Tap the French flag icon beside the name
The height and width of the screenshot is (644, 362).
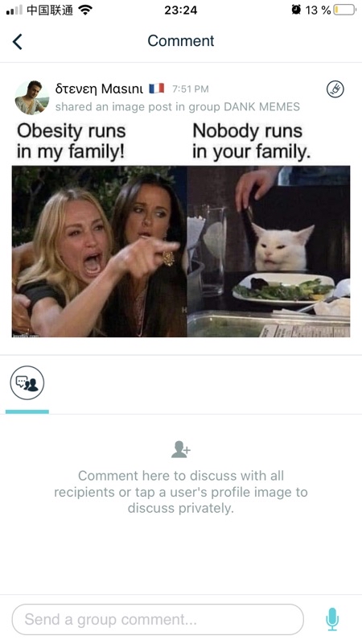[156, 89]
